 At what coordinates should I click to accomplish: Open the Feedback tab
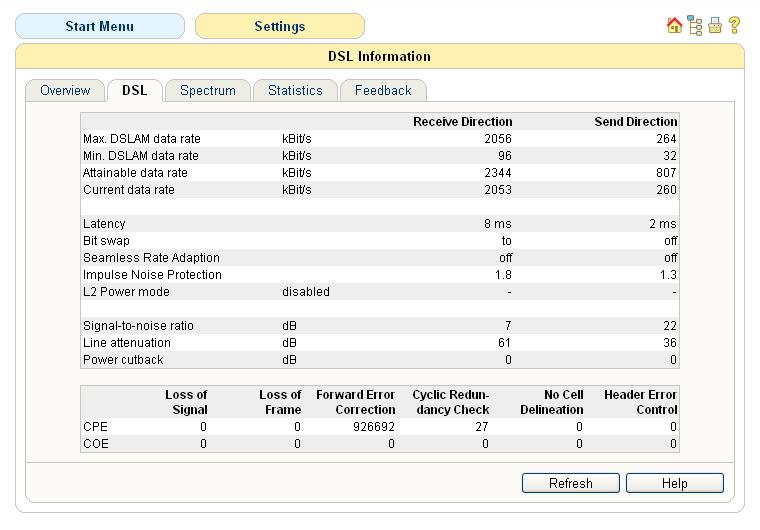point(383,91)
